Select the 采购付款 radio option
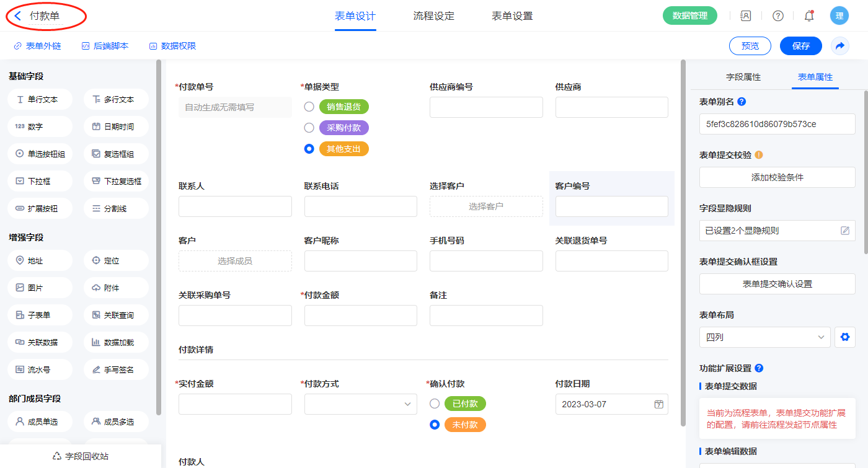The width and height of the screenshot is (868, 468). [x=309, y=128]
